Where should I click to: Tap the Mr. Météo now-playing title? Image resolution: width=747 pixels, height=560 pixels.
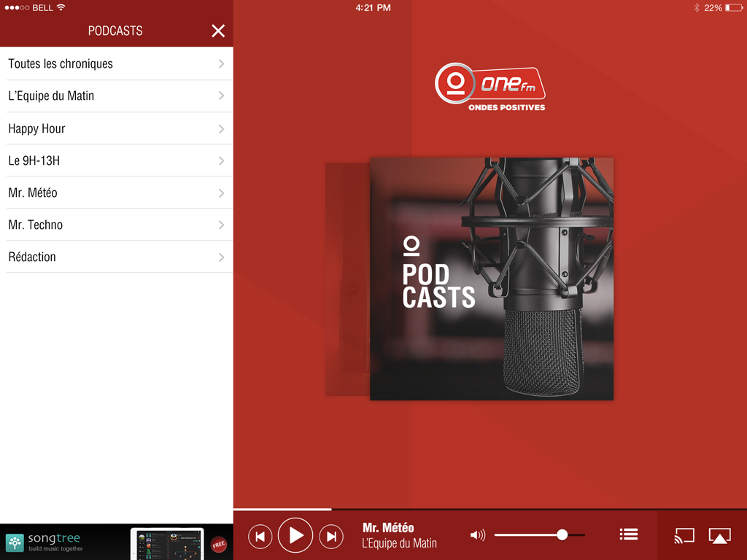tap(388, 528)
